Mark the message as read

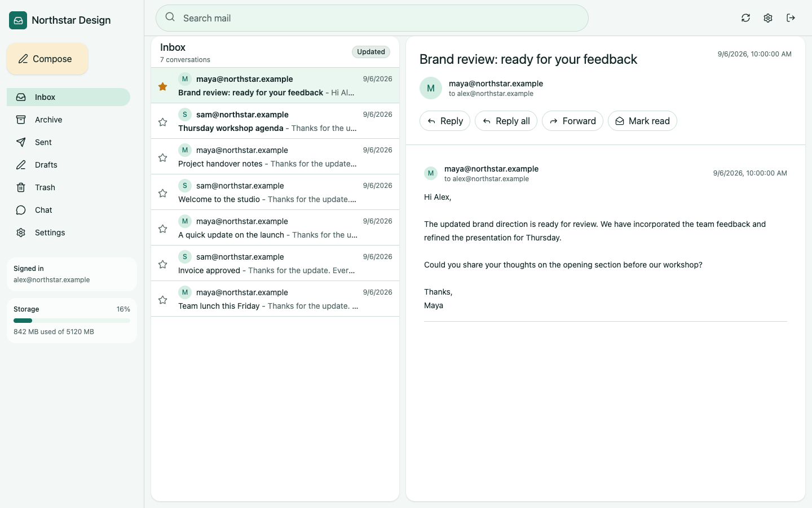(642, 121)
